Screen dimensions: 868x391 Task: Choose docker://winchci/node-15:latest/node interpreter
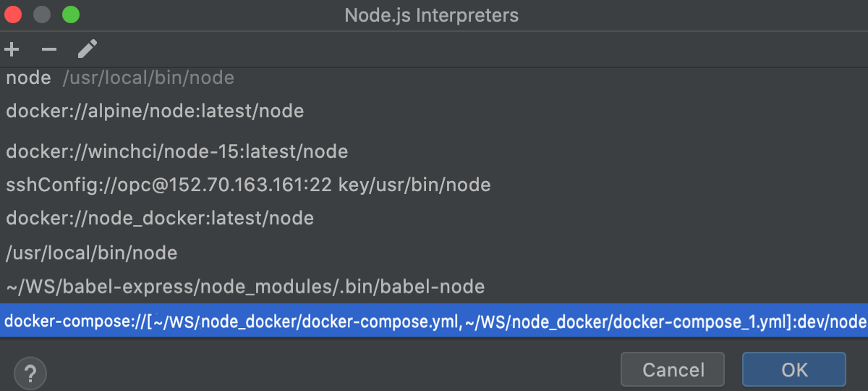177,151
